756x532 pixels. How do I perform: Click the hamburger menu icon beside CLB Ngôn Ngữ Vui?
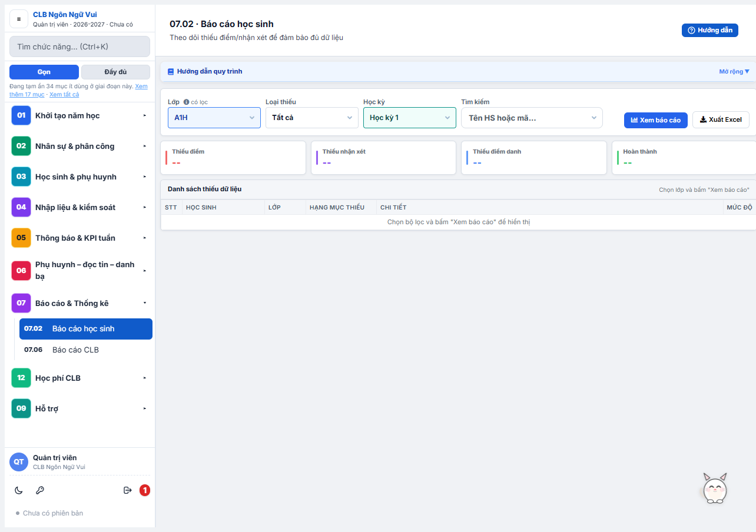click(19, 19)
